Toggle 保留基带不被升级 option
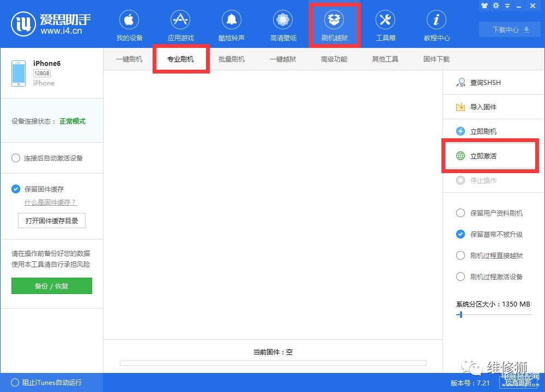The width and height of the screenshot is (545, 392). click(460, 234)
